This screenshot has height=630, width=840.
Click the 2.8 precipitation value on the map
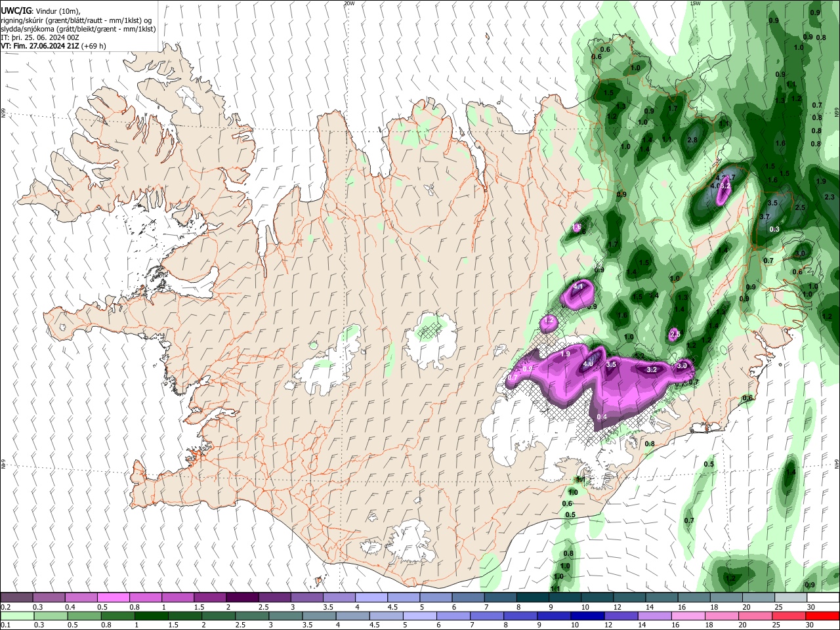(692, 140)
